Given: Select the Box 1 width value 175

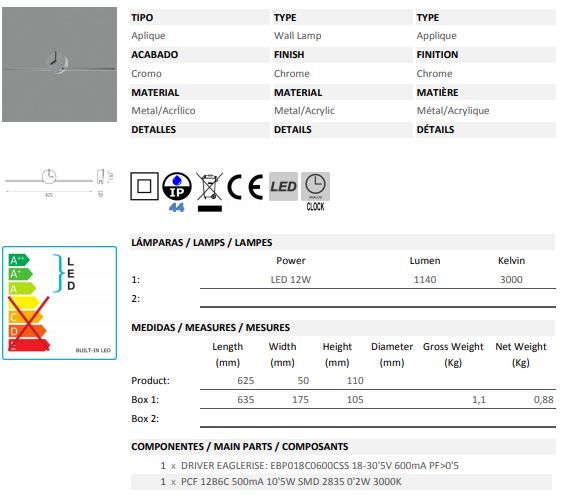Looking at the screenshot, I should click(x=300, y=400).
